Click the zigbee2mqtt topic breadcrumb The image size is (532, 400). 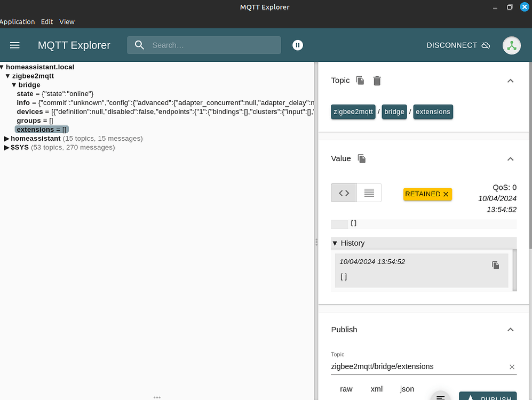[353, 112]
